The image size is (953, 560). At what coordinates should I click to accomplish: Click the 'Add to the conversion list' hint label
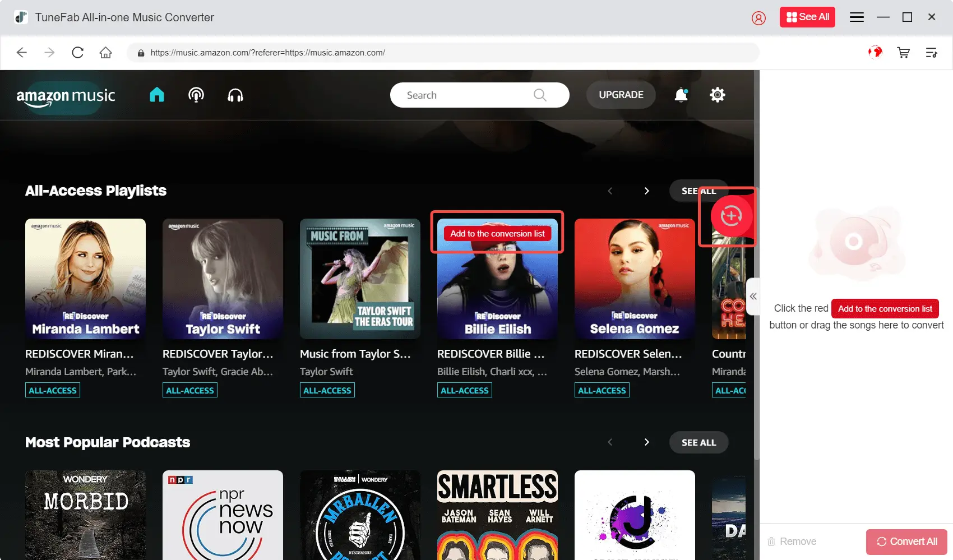pyautogui.click(x=885, y=308)
